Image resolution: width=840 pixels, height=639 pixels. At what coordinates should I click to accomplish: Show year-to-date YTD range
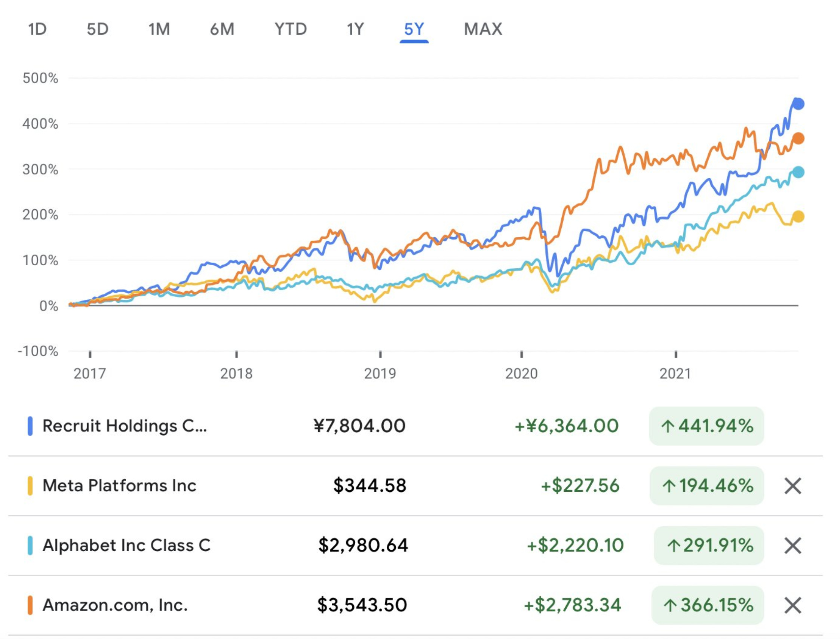(x=291, y=29)
